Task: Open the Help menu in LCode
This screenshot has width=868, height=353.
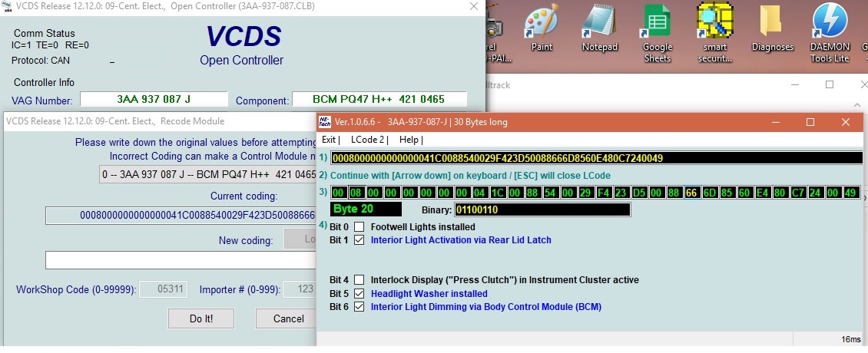Action: [411, 140]
